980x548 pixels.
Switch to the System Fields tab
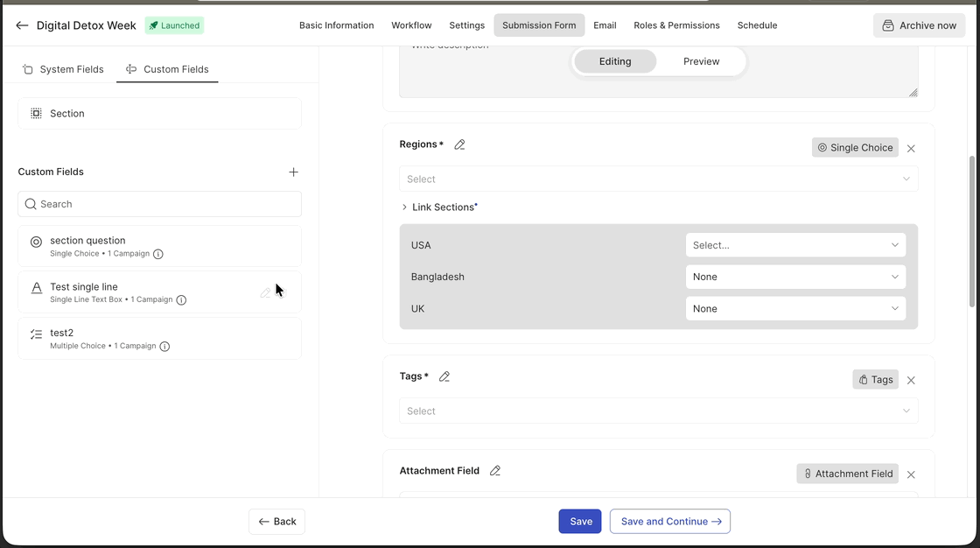click(63, 69)
